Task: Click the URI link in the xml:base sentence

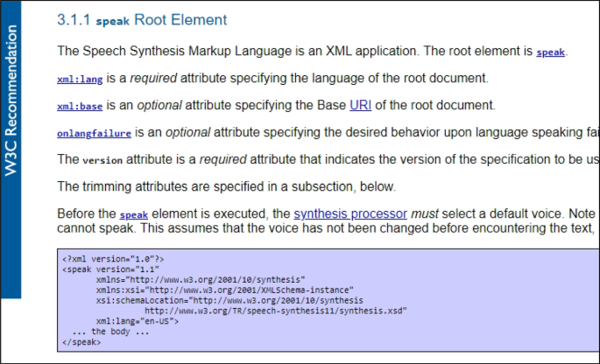Action: pyautogui.click(x=360, y=106)
